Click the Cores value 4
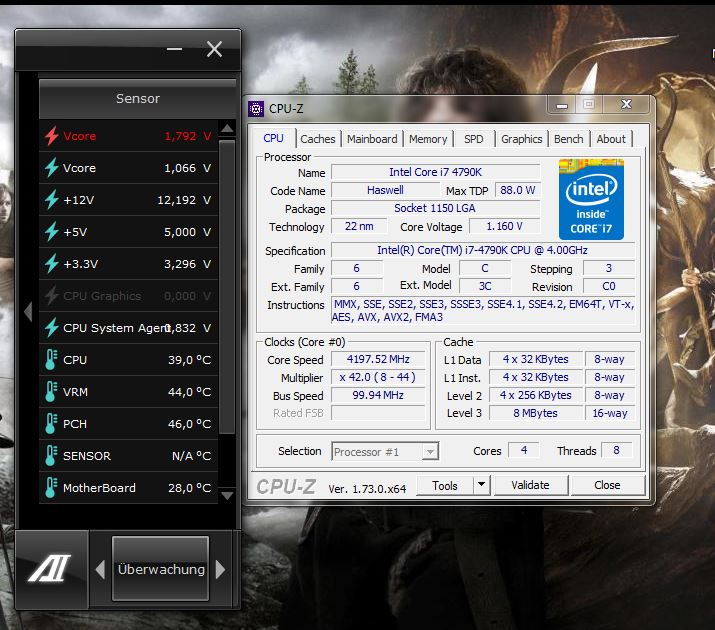Viewport: 715px width, 630px height. (524, 450)
